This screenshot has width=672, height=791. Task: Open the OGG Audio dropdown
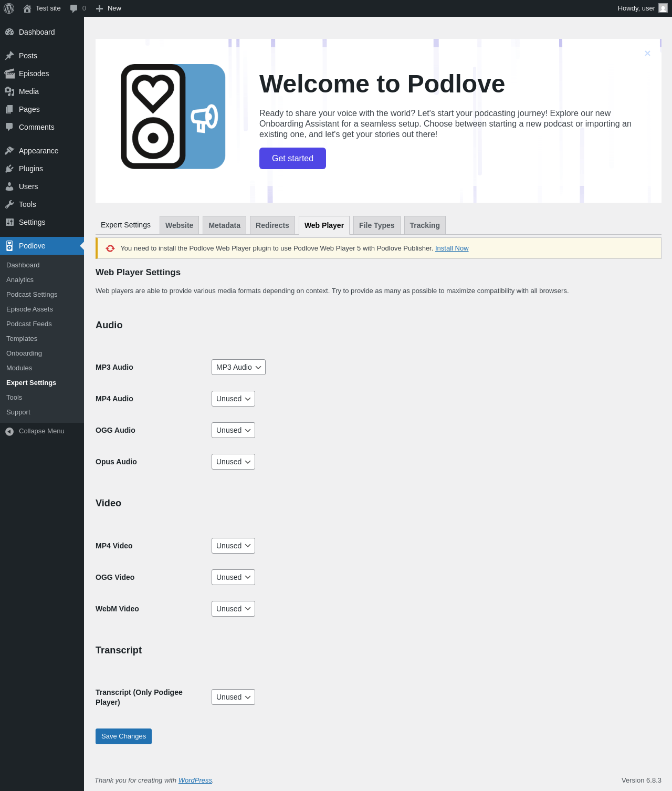(233, 430)
